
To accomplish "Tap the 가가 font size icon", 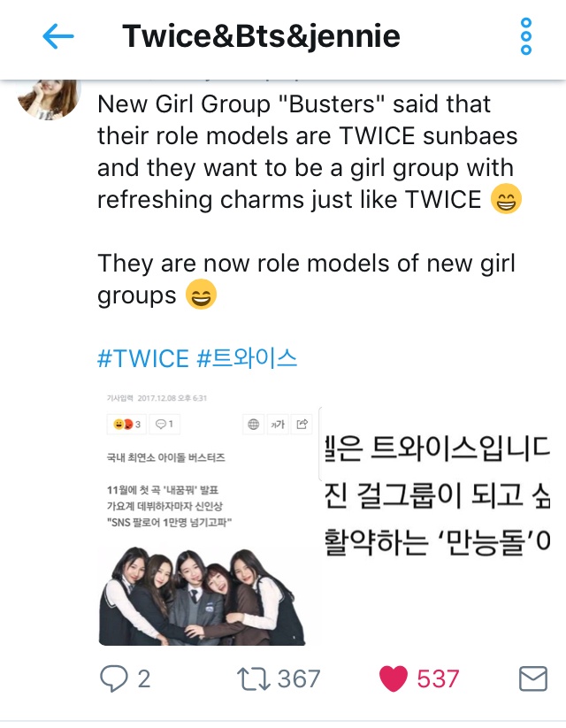I will coord(278,424).
